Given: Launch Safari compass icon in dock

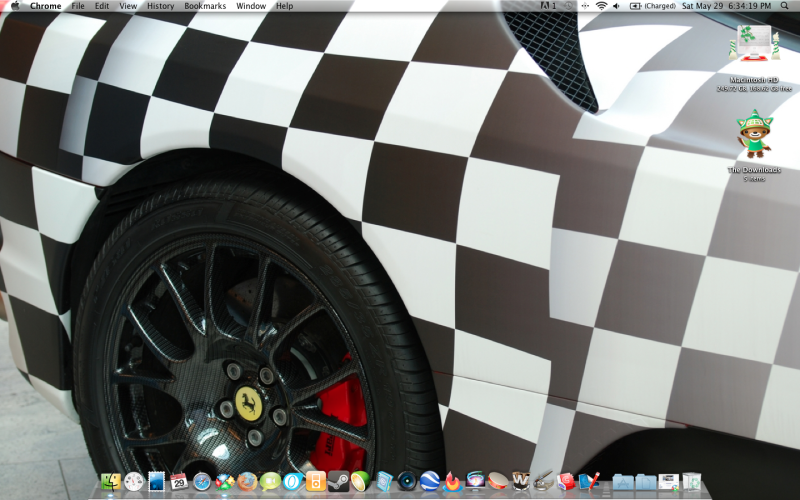Looking at the screenshot, I should coord(202,482).
